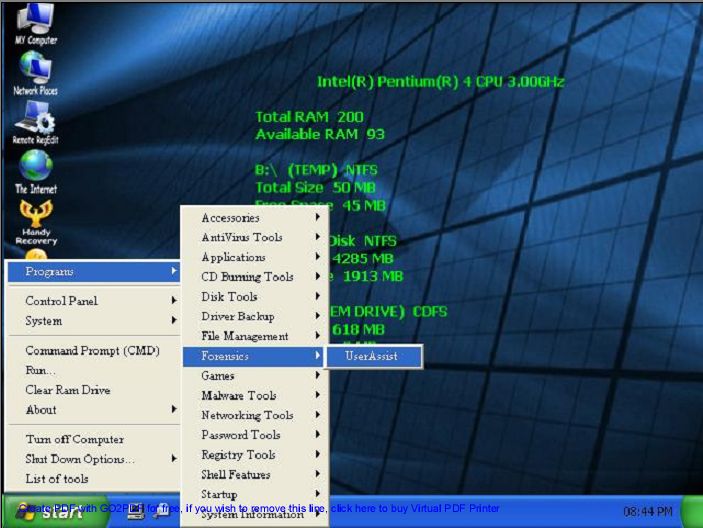The height and width of the screenshot is (528, 703).
Task: Open the Games program group
Action: 255,376
